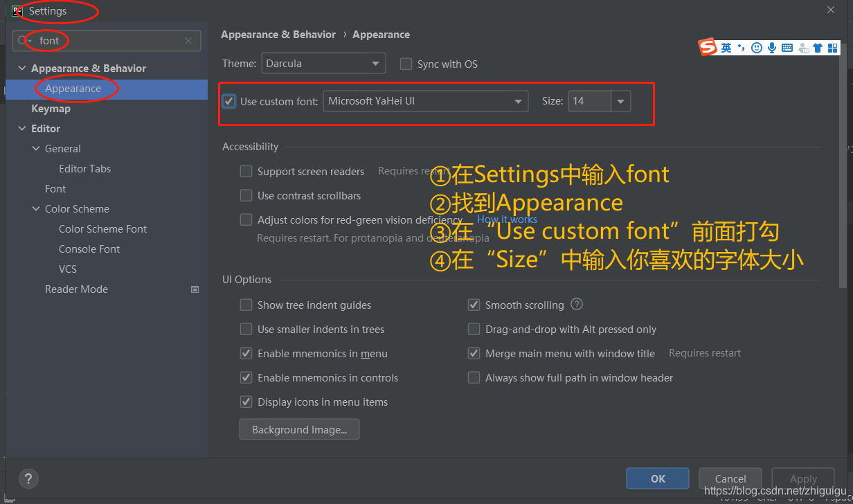Screen dimensions: 853x504
Task: Click the search magnifier history icon
Action: [24, 41]
